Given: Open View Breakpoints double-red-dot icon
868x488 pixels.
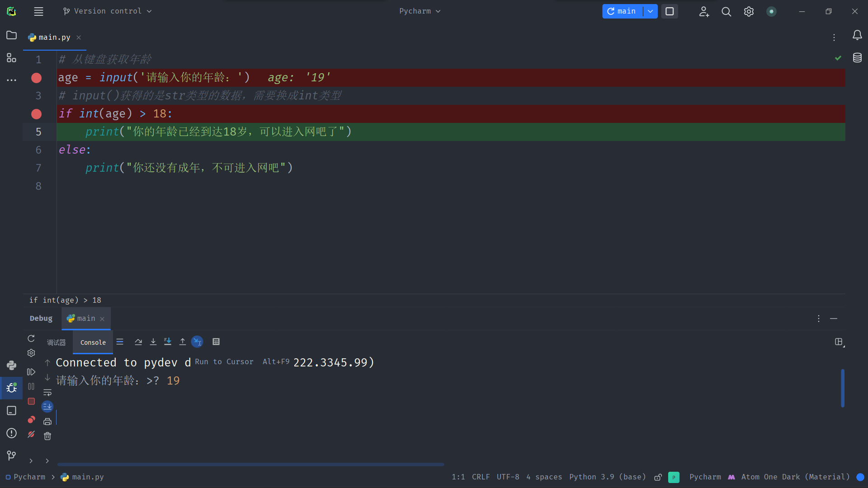Looking at the screenshot, I should [x=31, y=420].
